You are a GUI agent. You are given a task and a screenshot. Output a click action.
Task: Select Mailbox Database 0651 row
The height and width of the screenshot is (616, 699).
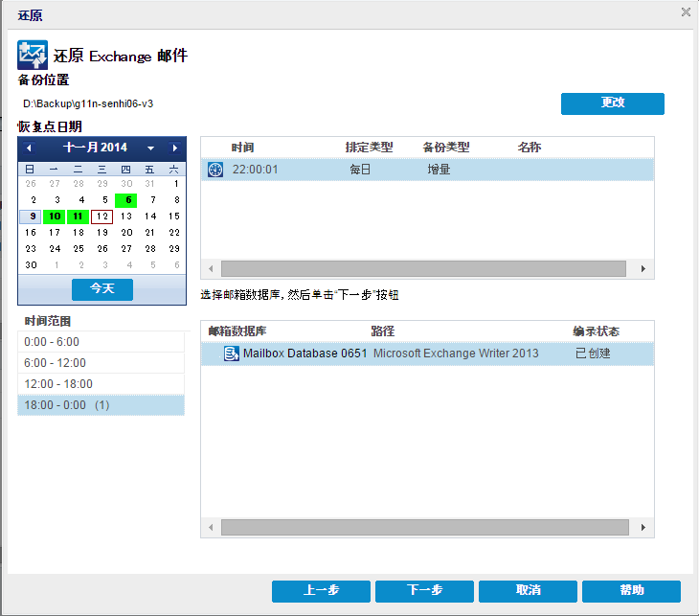(427, 354)
